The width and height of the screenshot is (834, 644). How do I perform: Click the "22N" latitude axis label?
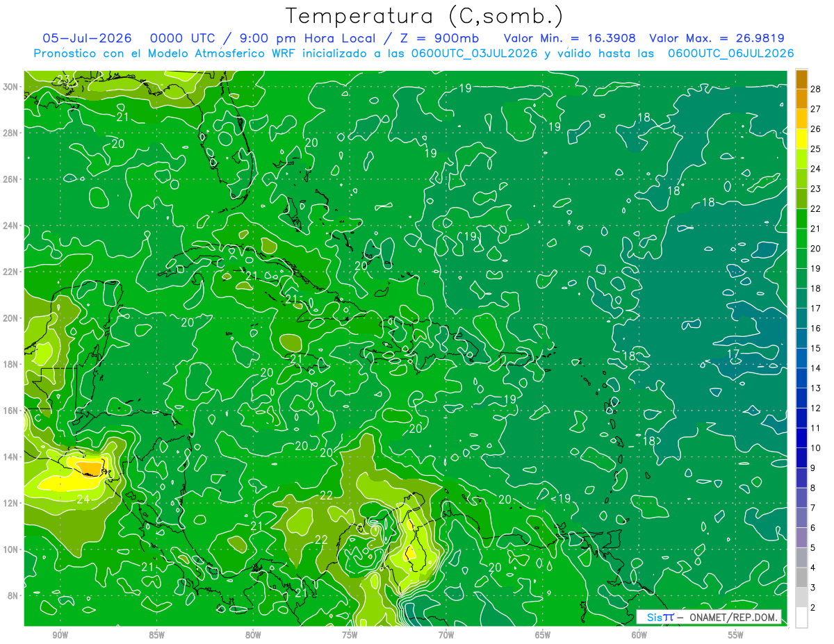11,272
